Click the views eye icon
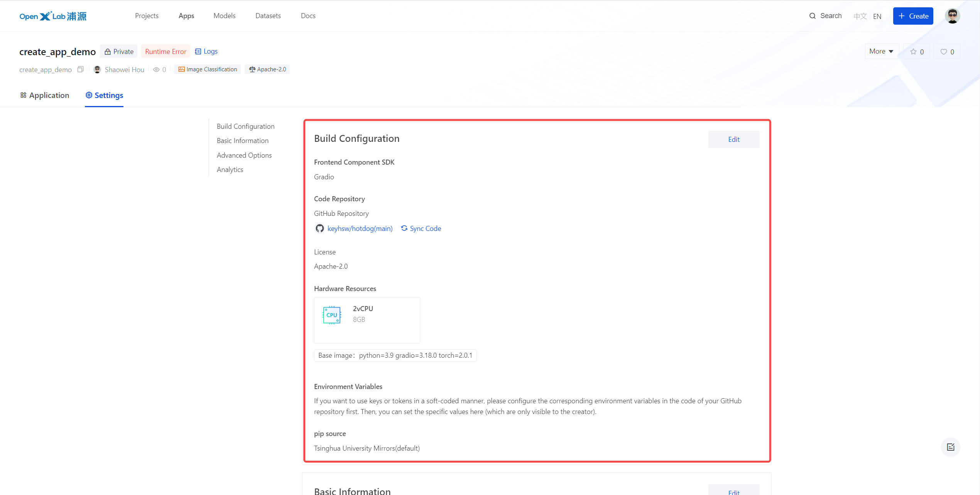980x495 pixels. [x=156, y=70]
